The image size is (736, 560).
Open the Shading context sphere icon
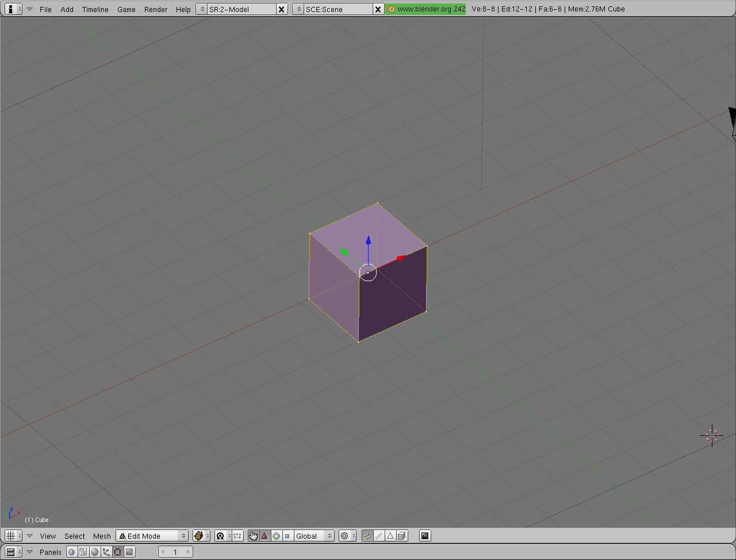coord(95,552)
